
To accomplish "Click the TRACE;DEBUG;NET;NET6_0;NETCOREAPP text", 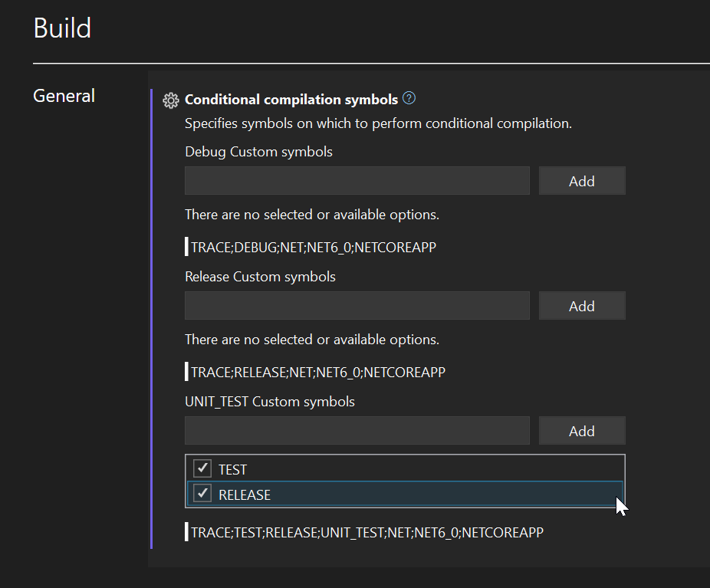I will (314, 247).
